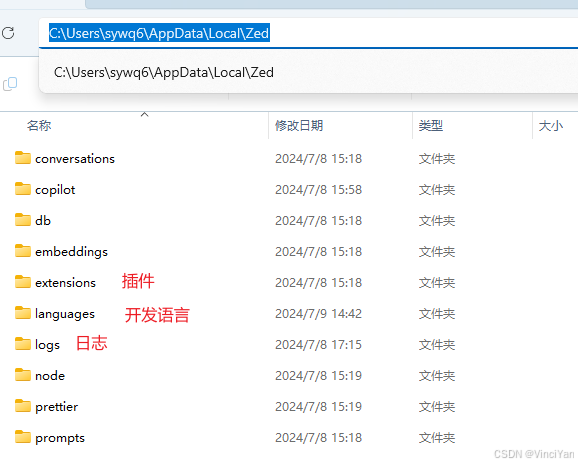Select the languages folder icon
This screenshot has height=465, width=578.
point(23,313)
